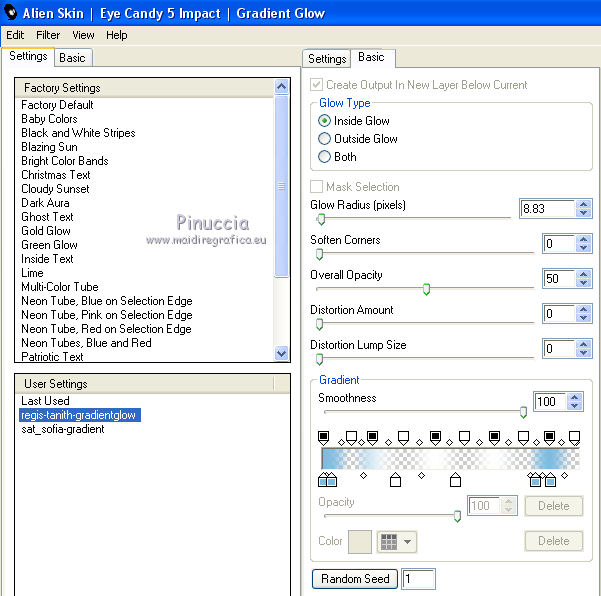Click the Factory Settings scroll down arrow
This screenshot has width=601, height=596.
[282, 353]
